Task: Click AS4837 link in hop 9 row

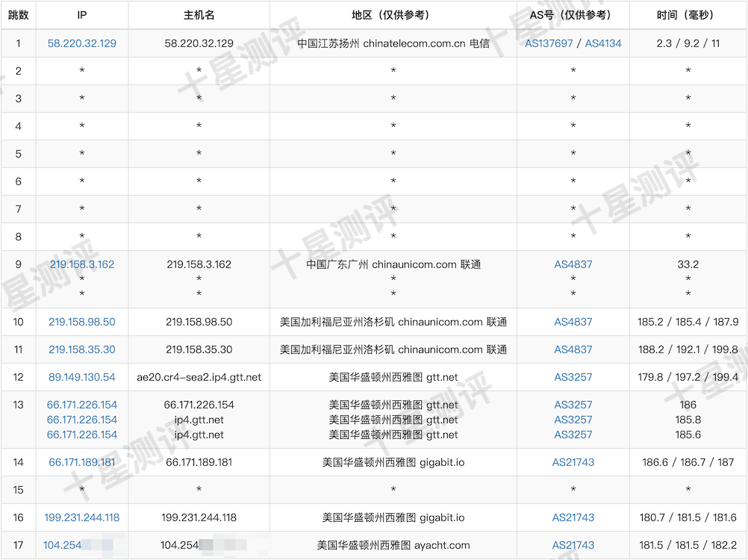Action: point(573,264)
